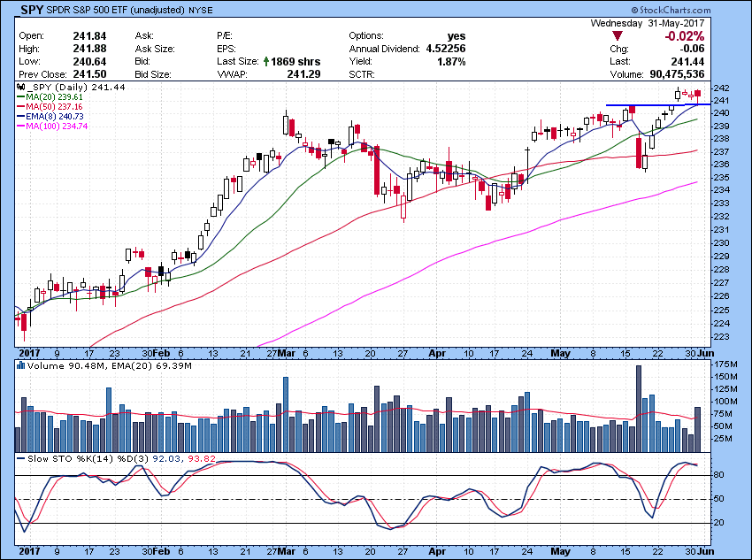Click the 25M volume axis label

[723, 439]
